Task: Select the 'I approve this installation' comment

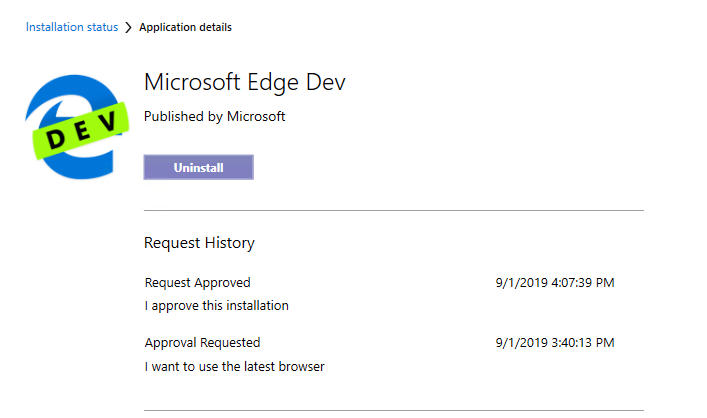Action: click(216, 306)
